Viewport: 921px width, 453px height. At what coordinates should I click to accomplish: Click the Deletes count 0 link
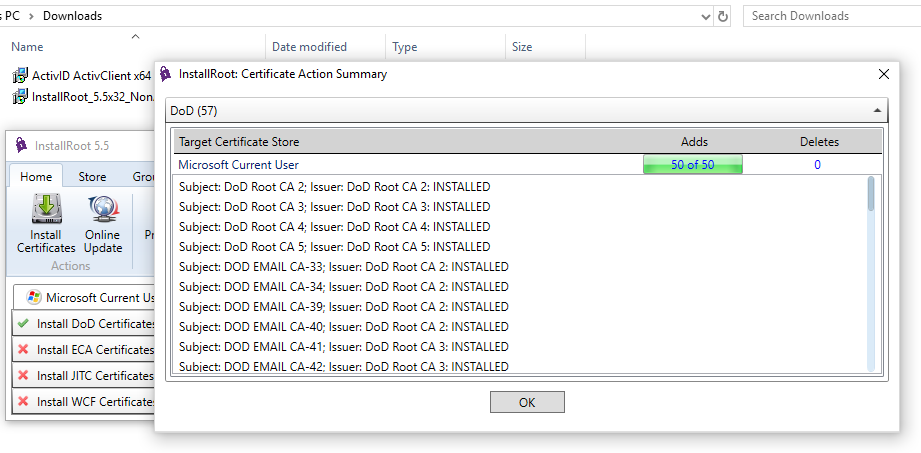point(817,165)
